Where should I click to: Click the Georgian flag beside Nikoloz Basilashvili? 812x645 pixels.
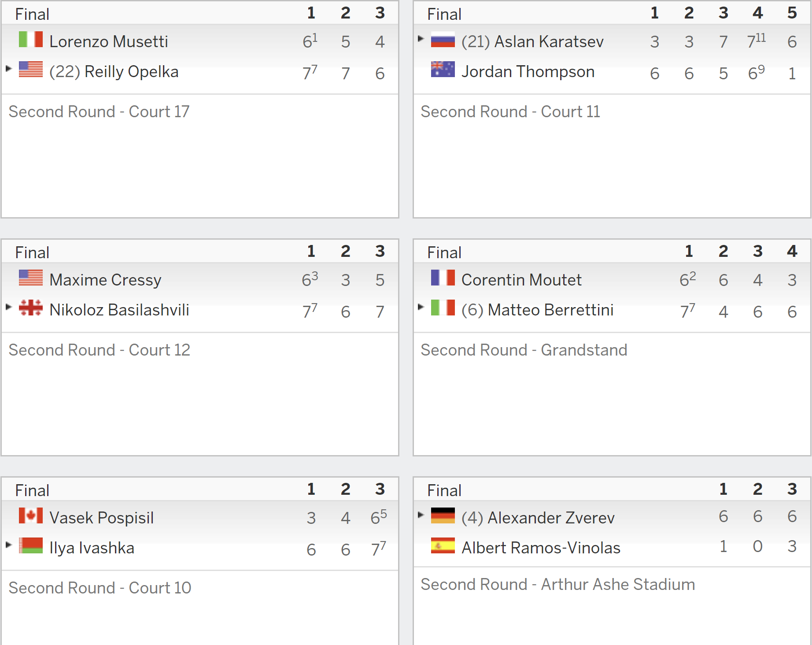pyautogui.click(x=31, y=308)
